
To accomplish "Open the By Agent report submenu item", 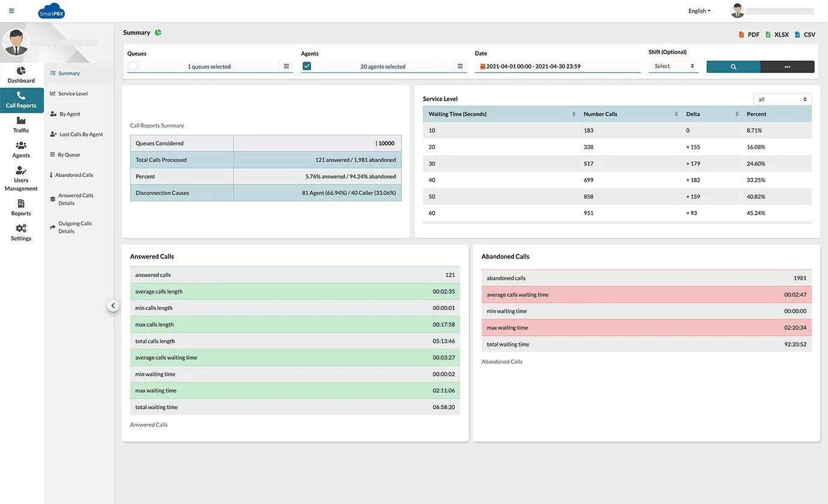I will (x=69, y=114).
